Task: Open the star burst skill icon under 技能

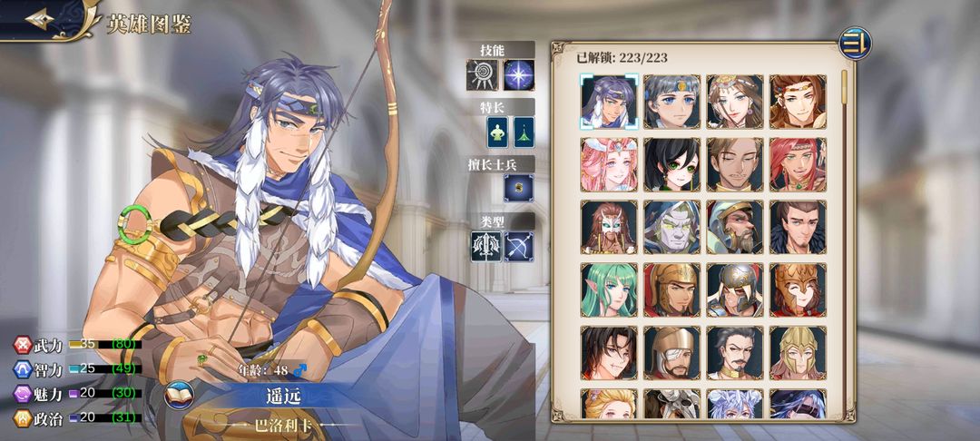Action: (x=519, y=75)
